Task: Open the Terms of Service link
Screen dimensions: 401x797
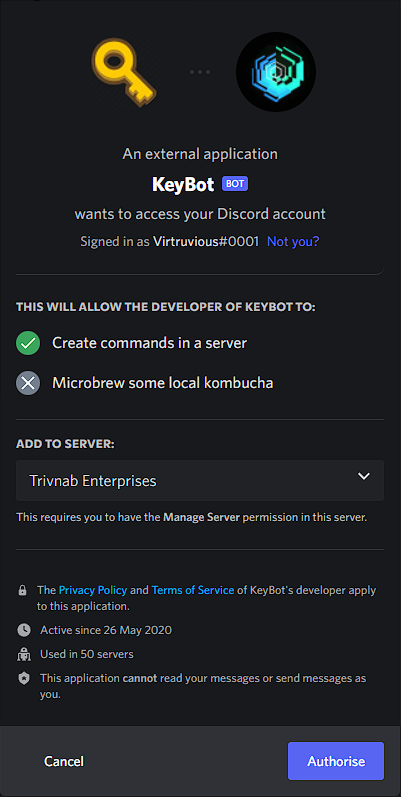Action: [x=193, y=590]
